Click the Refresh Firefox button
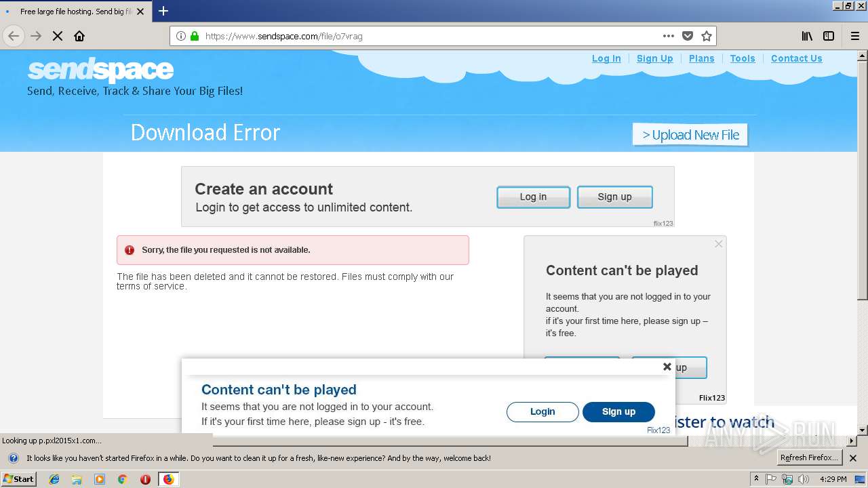Screen dimensions: 868x488 click(x=809, y=458)
